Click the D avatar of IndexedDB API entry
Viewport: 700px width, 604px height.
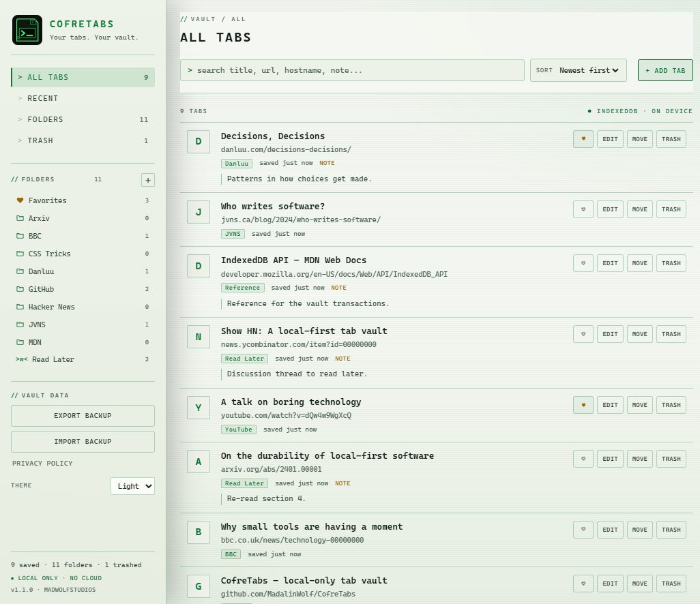(199, 266)
